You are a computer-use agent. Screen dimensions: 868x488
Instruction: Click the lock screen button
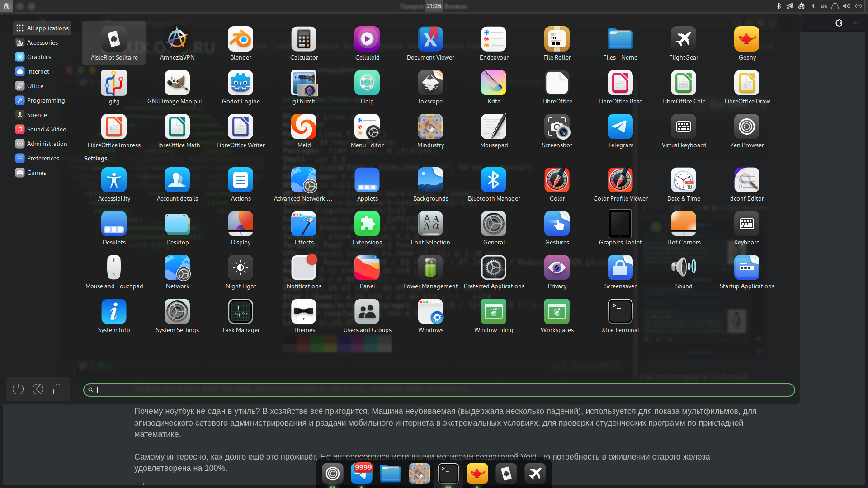point(58,389)
